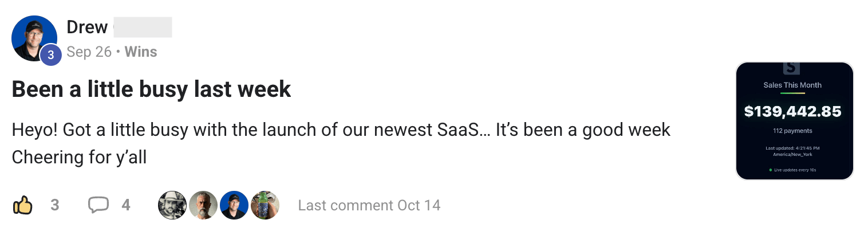This screenshot has height=235, width=868.
Task: Open Drew's profile picture beside his name
Action: click(x=33, y=38)
